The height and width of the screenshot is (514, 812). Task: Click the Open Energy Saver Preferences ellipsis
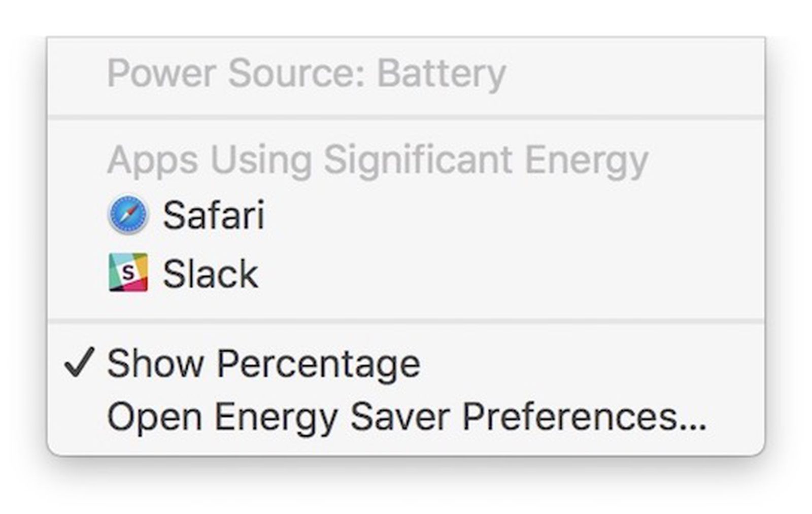pyautogui.click(x=688, y=421)
